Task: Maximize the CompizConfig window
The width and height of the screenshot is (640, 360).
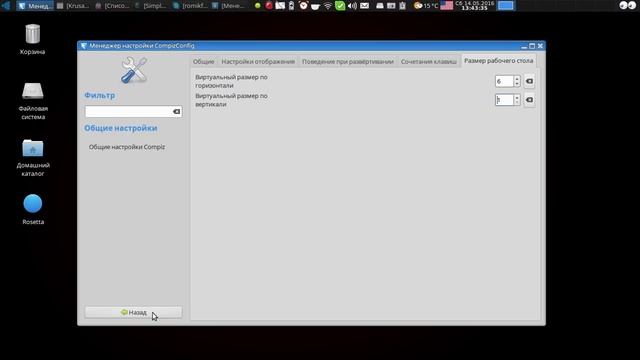Action: click(x=532, y=46)
